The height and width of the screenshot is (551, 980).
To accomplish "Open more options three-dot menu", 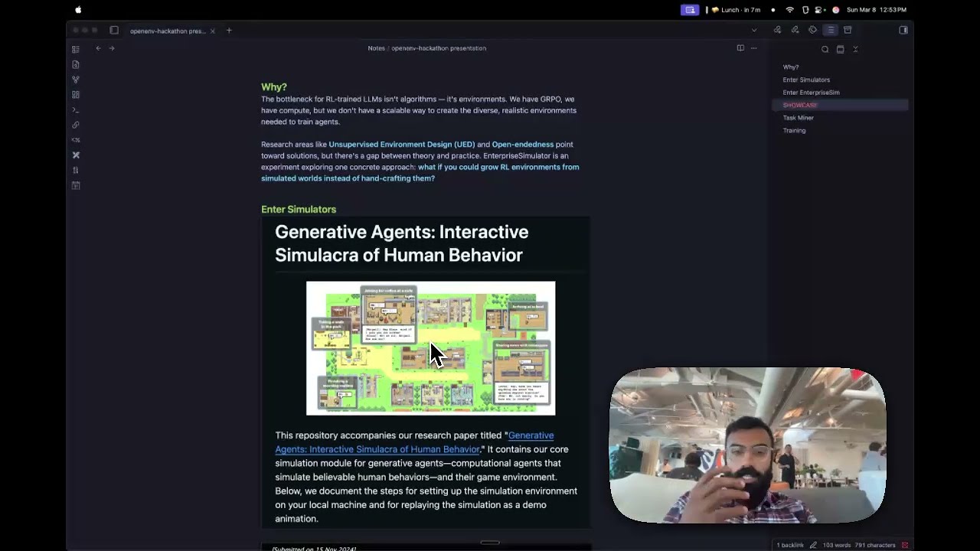I will [754, 48].
